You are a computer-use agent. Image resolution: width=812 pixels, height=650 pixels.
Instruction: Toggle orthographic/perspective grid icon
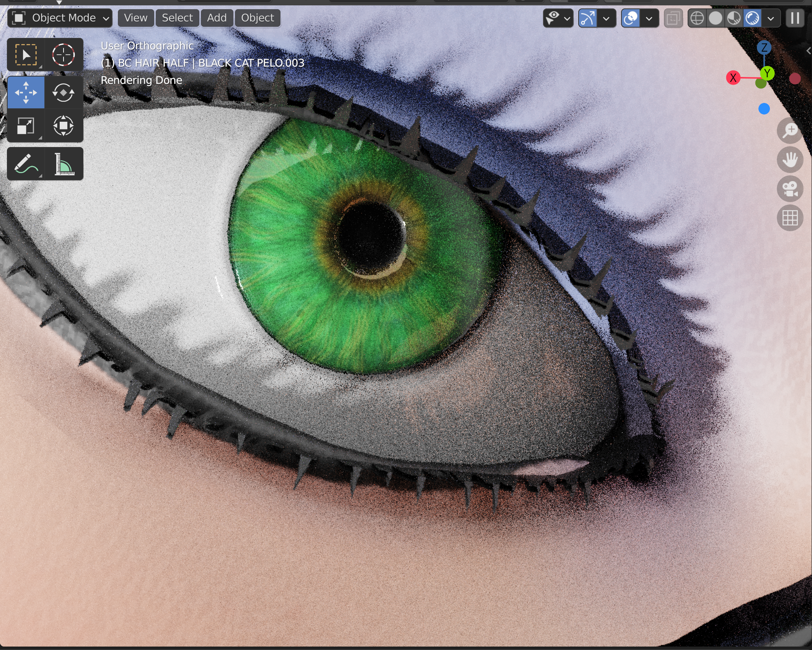790,218
